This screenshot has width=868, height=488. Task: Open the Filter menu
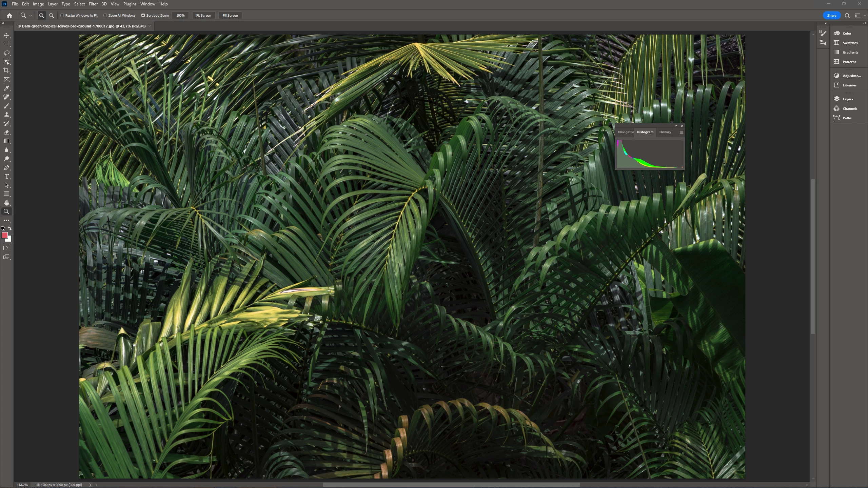click(x=93, y=4)
